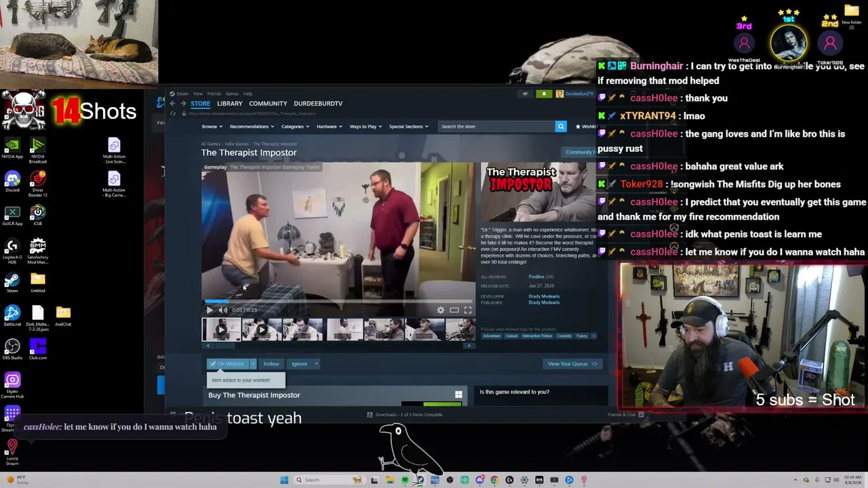
Task: Expand the Ways to Play dropdown
Action: coord(366,127)
